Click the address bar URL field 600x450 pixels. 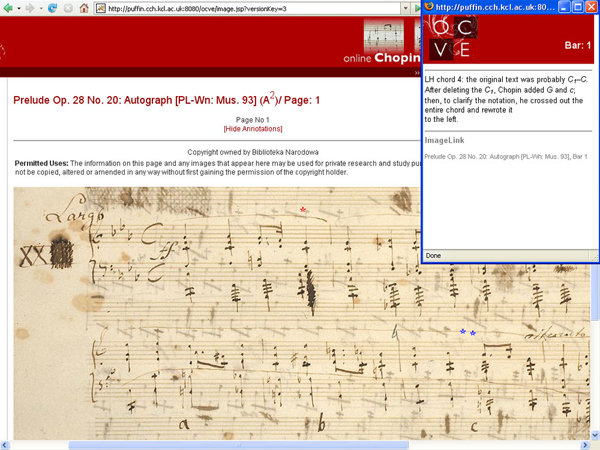pyautogui.click(x=250, y=8)
